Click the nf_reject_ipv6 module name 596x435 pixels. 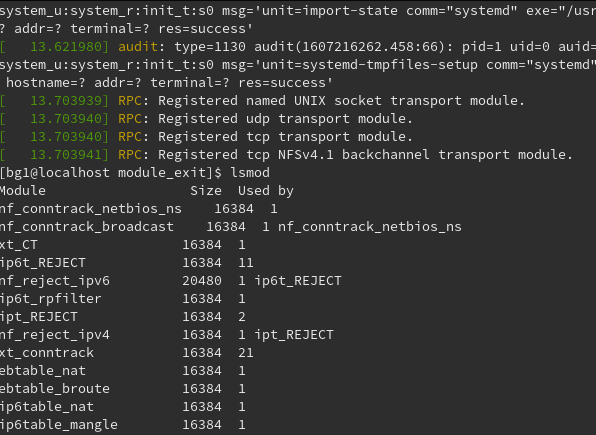[55, 281]
